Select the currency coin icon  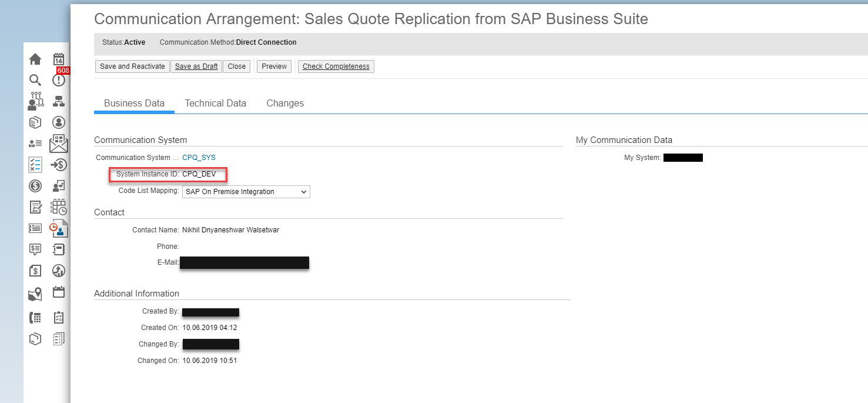click(35, 185)
